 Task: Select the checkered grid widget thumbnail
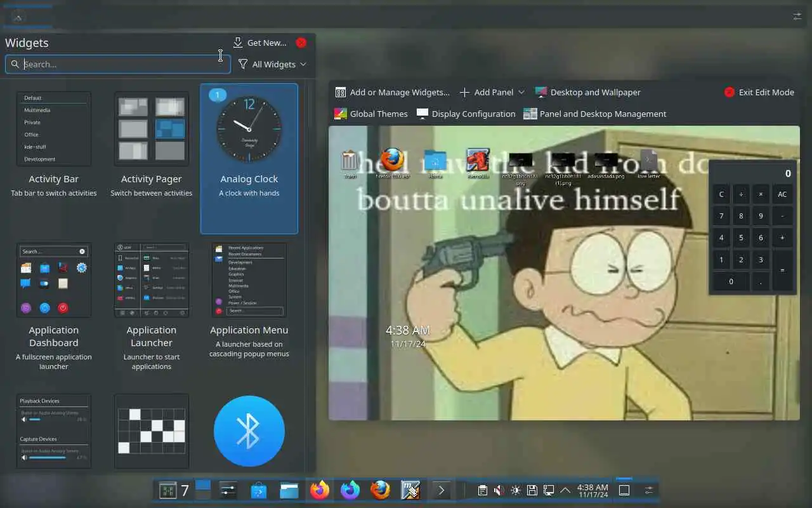point(152,431)
